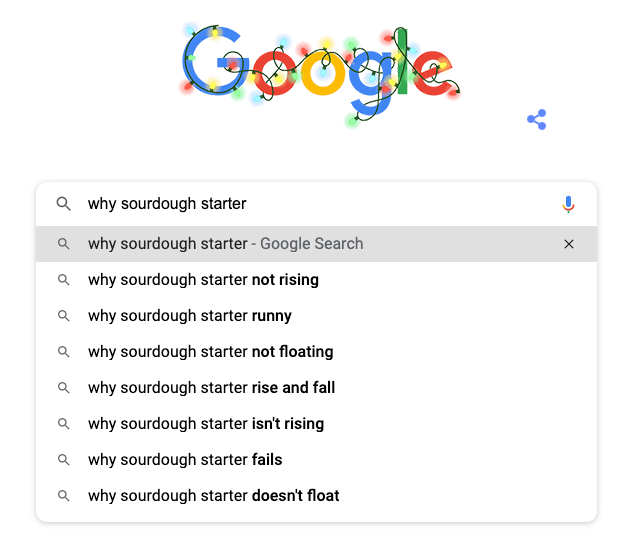
Task: Click the share doodle icon
Action: pyautogui.click(x=537, y=120)
